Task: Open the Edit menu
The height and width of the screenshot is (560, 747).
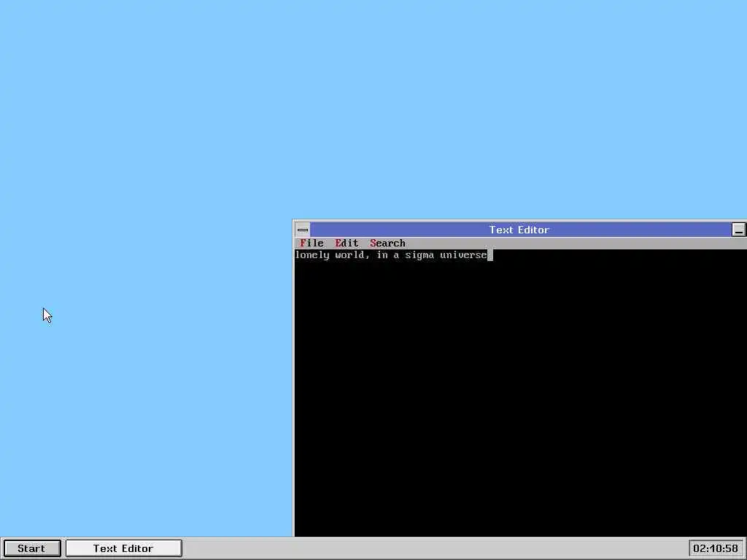Action: [347, 244]
